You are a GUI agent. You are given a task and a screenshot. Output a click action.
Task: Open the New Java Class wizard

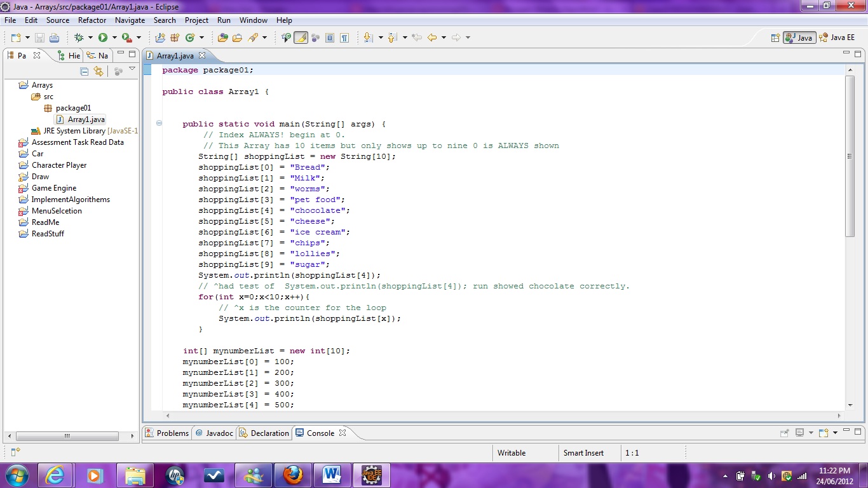190,37
